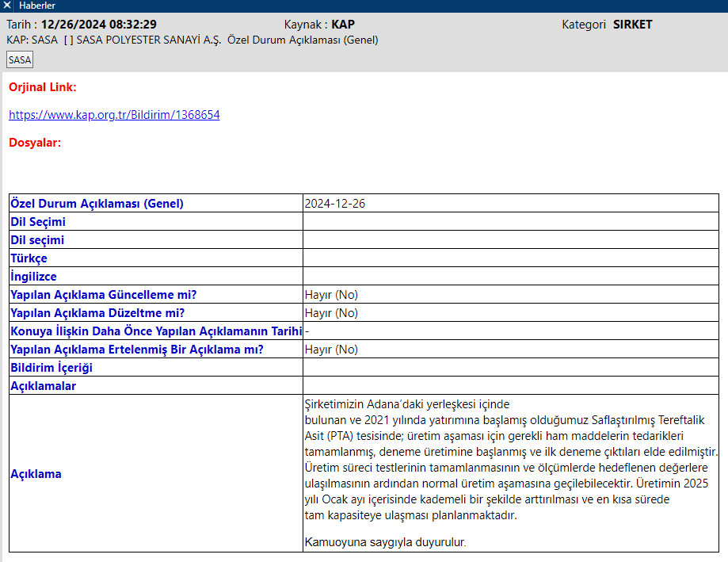Click the Kaynak value KAP
The height and width of the screenshot is (562, 728).
[x=343, y=25]
